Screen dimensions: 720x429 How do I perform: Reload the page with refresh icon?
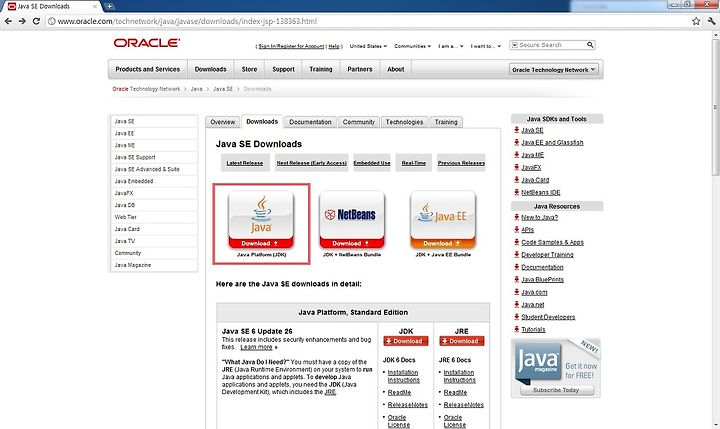click(x=36, y=21)
